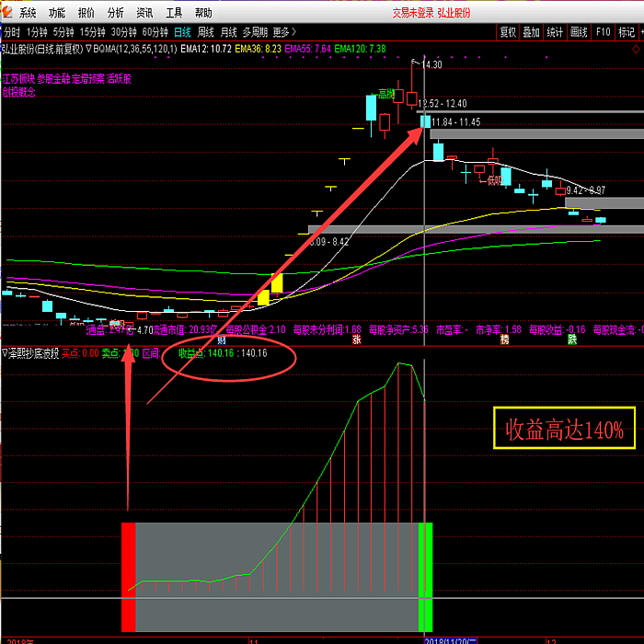Click the app logo icon in the menu bar

7,12
